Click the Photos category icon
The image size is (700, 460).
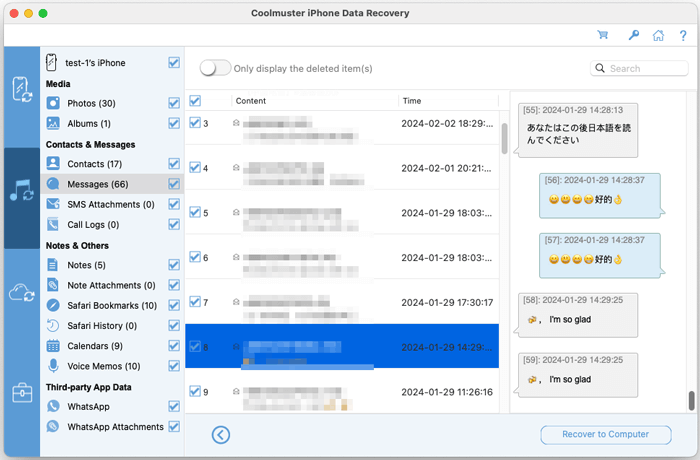[x=53, y=103]
